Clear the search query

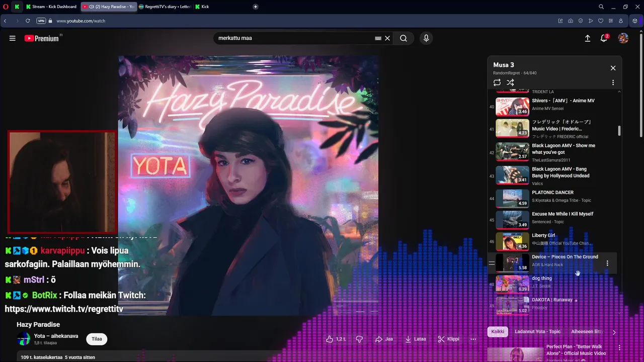pyautogui.click(x=387, y=38)
